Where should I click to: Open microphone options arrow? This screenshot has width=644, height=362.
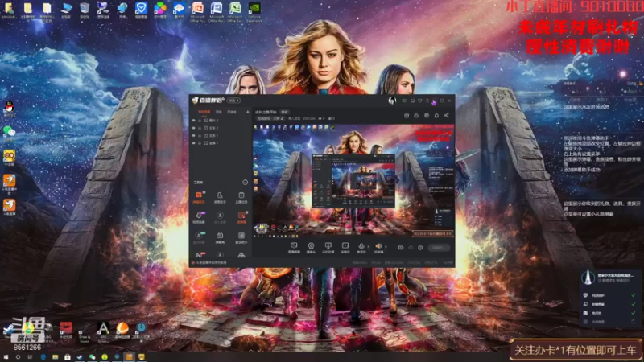(x=369, y=246)
